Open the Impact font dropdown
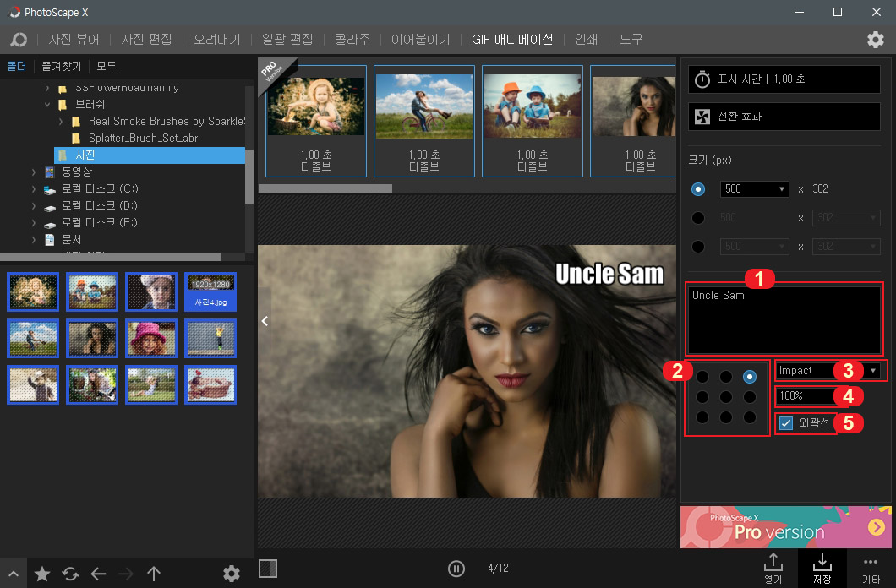Image resolution: width=896 pixels, height=588 pixels. point(828,371)
